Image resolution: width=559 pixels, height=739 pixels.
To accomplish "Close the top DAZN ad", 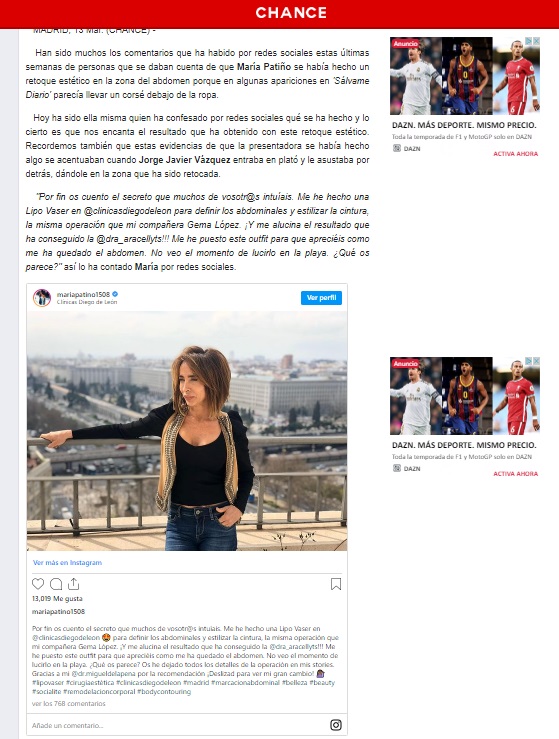I will (x=536, y=41).
